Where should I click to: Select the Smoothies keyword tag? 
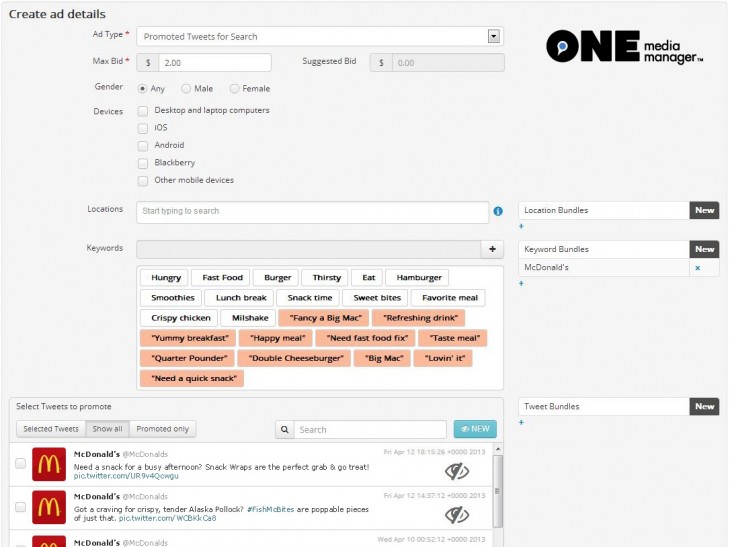(x=173, y=298)
